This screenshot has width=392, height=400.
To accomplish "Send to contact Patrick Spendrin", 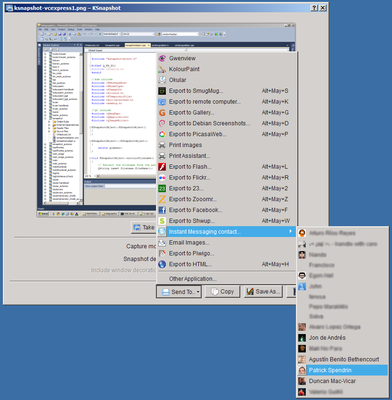I will [342, 370].
